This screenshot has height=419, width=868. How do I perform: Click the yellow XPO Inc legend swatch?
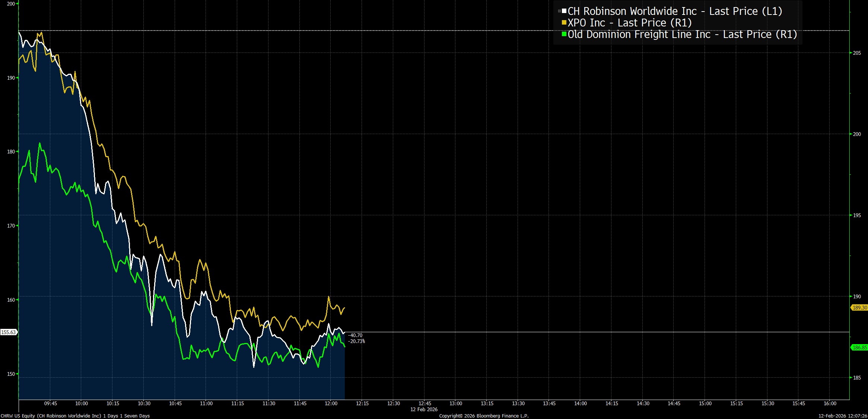pyautogui.click(x=564, y=23)
